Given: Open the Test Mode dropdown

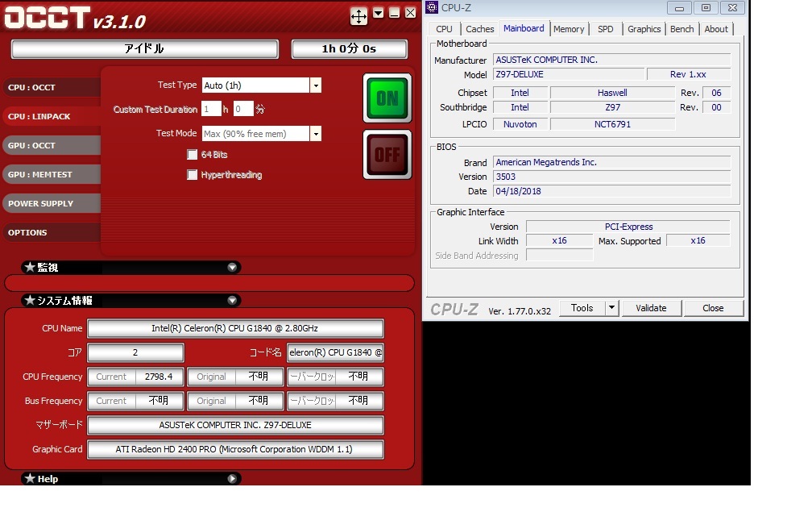Looking at the screenshot, I should pos(316,134).
